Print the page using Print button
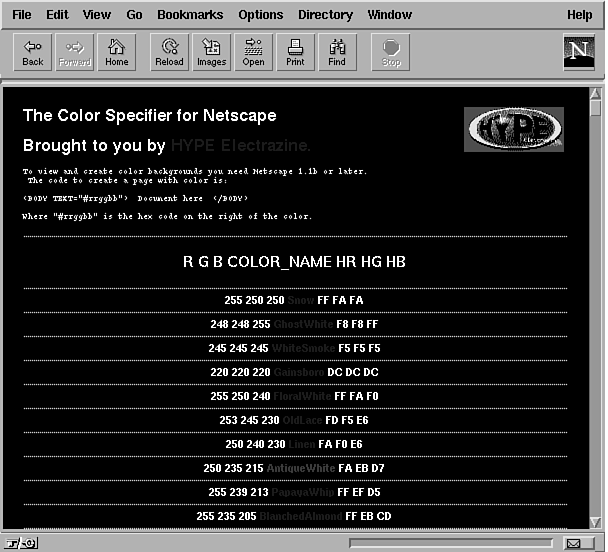Screen dimensions: 608x552 [x=295, y=52]
